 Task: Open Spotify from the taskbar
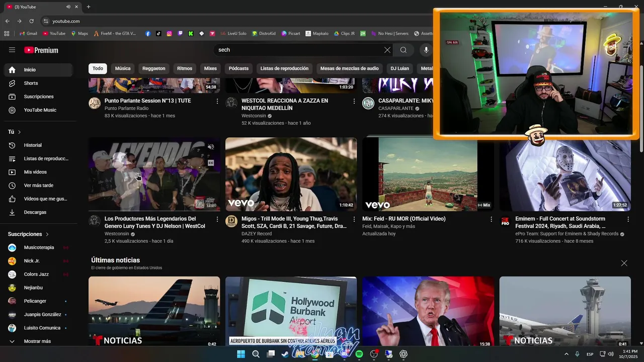pyautogui.click(x=359, y=354)
